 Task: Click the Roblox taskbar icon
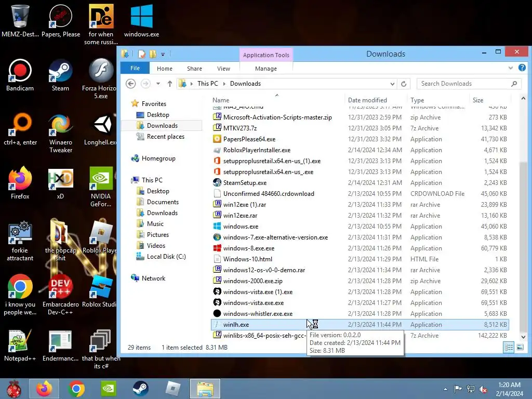pyautogui.click(x=172, y=389)
